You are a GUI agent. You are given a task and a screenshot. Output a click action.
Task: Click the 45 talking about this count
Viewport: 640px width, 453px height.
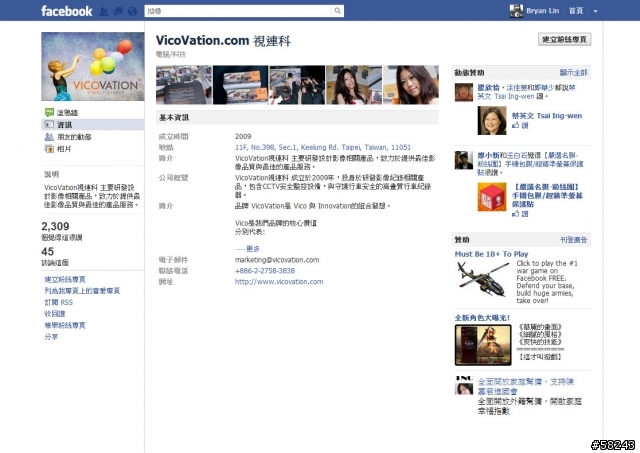click(x=47, y=251)
